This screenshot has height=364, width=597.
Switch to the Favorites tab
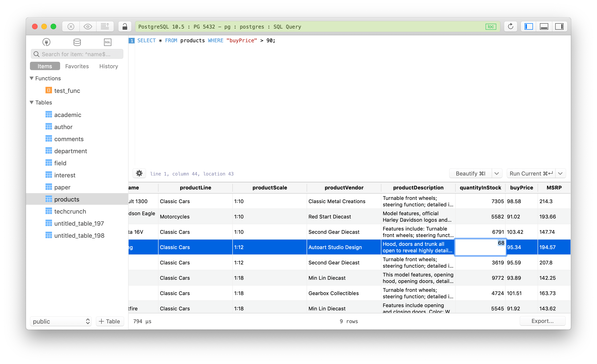coord(77,66)
